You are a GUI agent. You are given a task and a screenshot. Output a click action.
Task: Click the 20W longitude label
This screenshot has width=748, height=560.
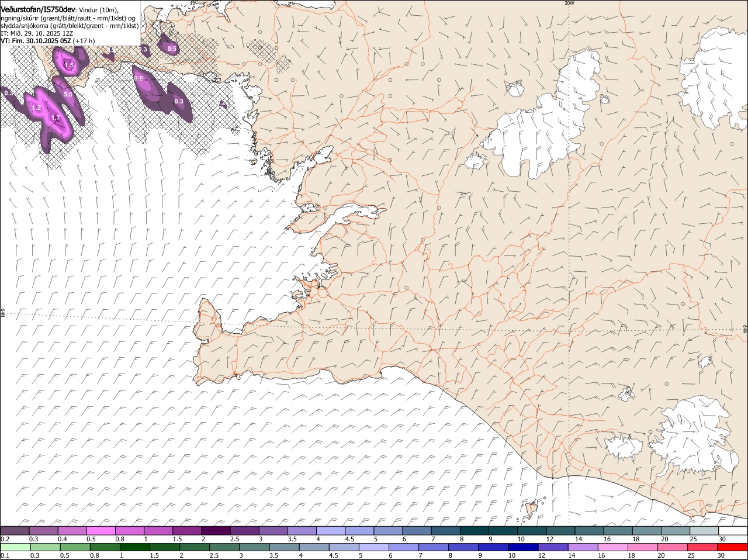coord(569,3)
